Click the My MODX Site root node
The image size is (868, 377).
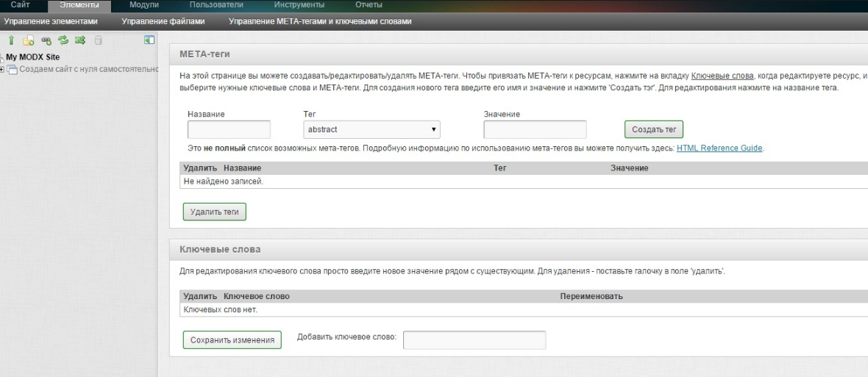click(33, 57)
